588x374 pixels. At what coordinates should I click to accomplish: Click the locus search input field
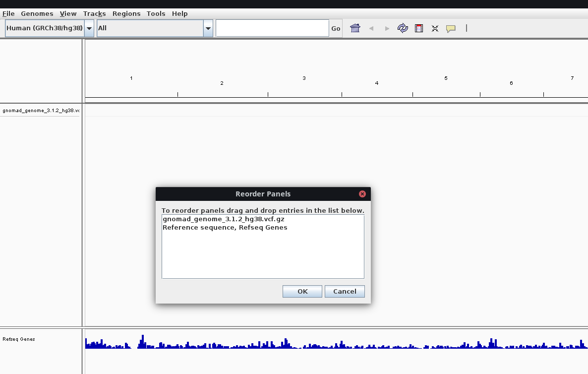272,28
